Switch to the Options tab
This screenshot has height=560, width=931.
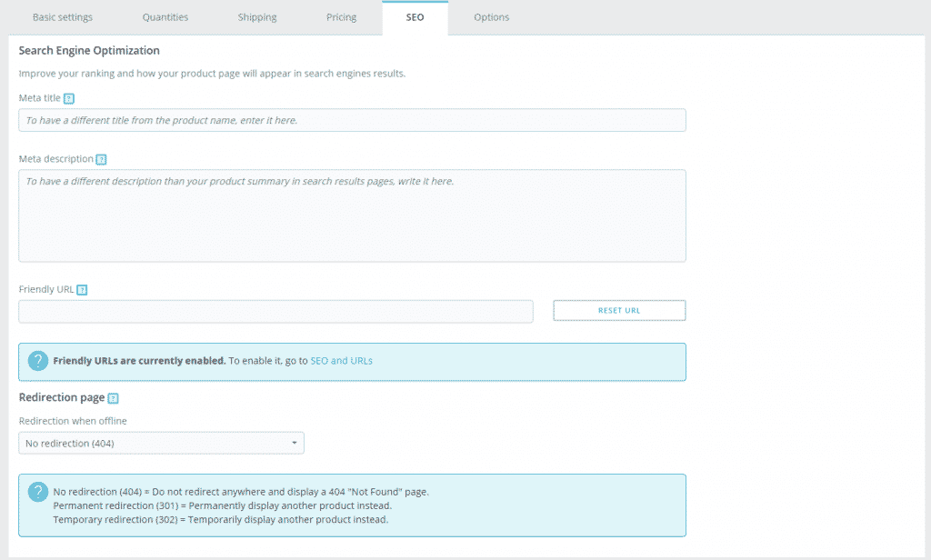coord(491,16)
